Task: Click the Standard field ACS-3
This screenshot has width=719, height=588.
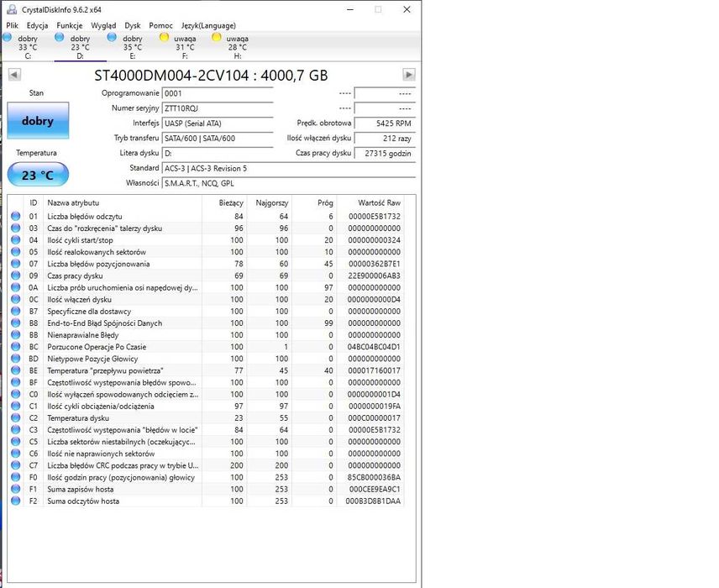Action: 289,168
